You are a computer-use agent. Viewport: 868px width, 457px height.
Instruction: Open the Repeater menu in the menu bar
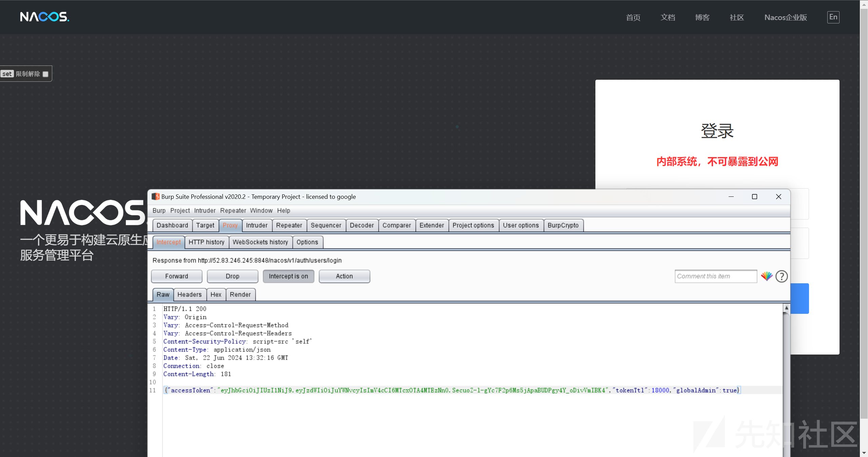(x=233, y=210)
